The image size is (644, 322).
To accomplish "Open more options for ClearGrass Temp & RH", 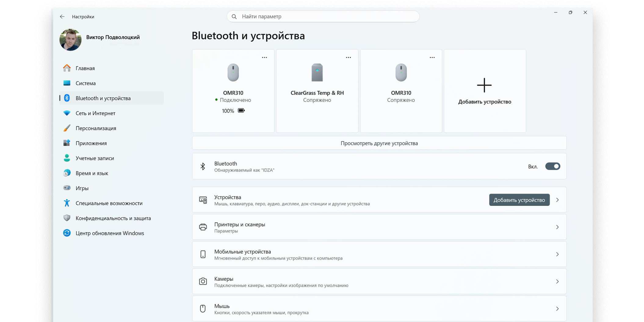I will pos(348,57).
